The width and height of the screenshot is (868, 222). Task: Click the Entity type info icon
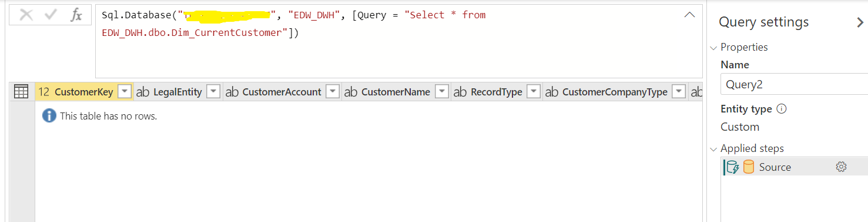[x=781, y=109]
